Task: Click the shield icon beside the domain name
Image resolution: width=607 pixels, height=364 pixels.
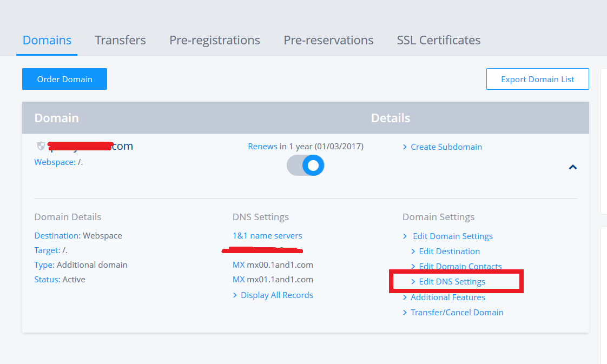Action: (x=40, y=146)
